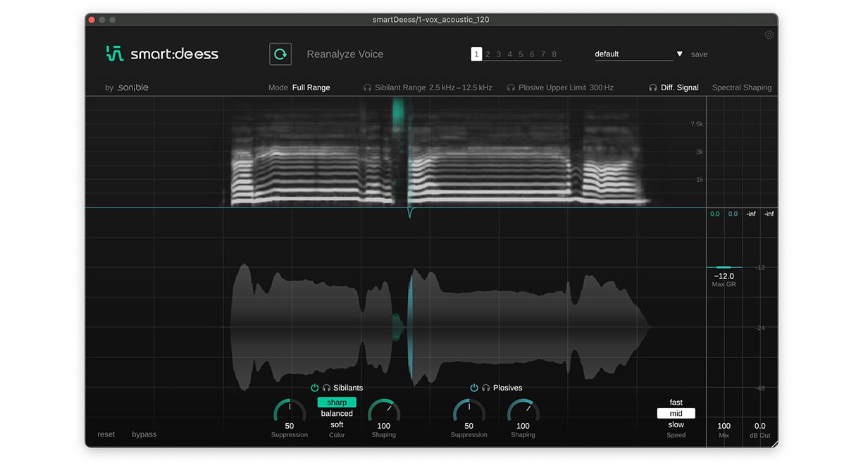
Task: Click the dB Out value 0.0
Action: coord(760,426)
